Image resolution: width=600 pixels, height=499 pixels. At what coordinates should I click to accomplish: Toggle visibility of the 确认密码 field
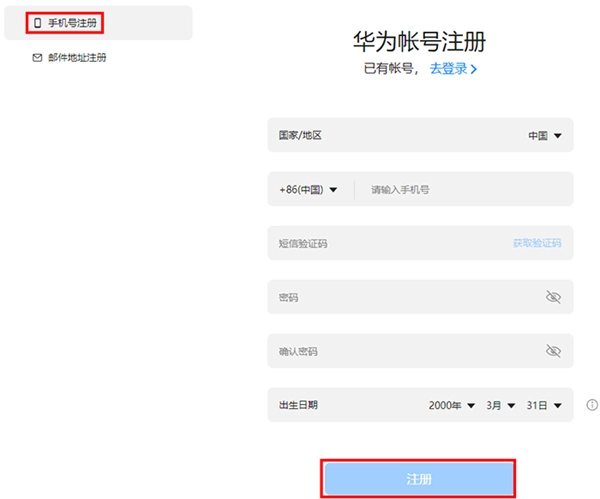tap(553, 351)
